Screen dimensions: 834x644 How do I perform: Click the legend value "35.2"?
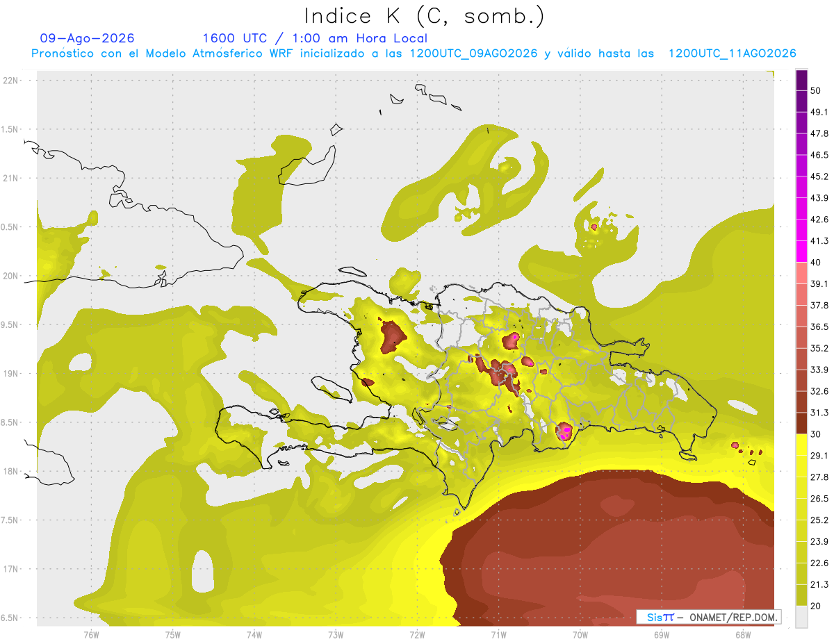tap(819, 349)
